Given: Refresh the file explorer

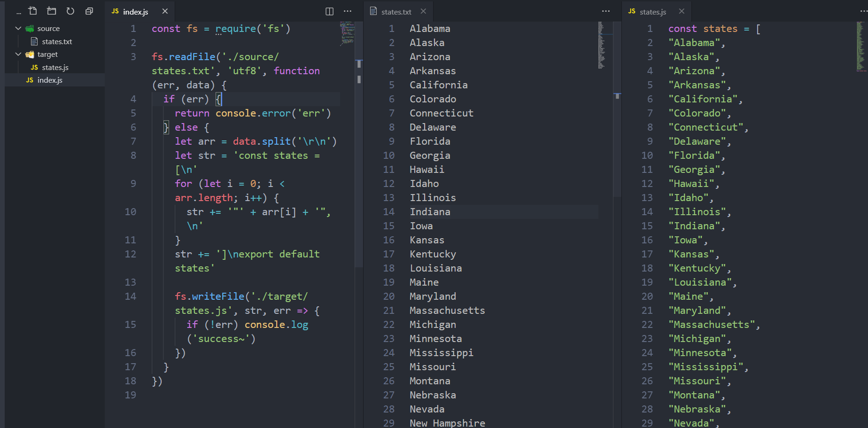Looking at the screenshot, I should click(70, 11).
